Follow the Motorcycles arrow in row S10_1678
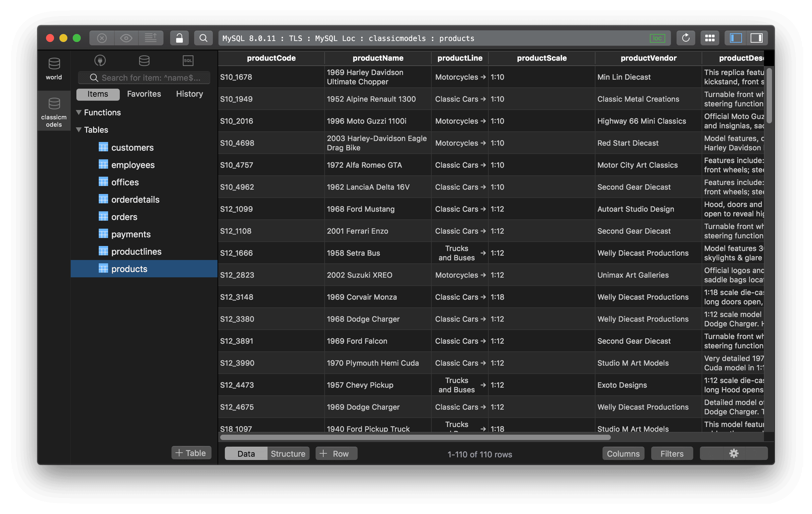The width and height of the screenshot is (812, 514). (x=483, y=77)
